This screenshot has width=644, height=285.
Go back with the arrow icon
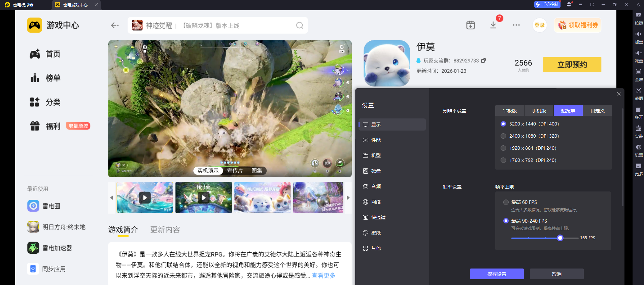[115, 26]
